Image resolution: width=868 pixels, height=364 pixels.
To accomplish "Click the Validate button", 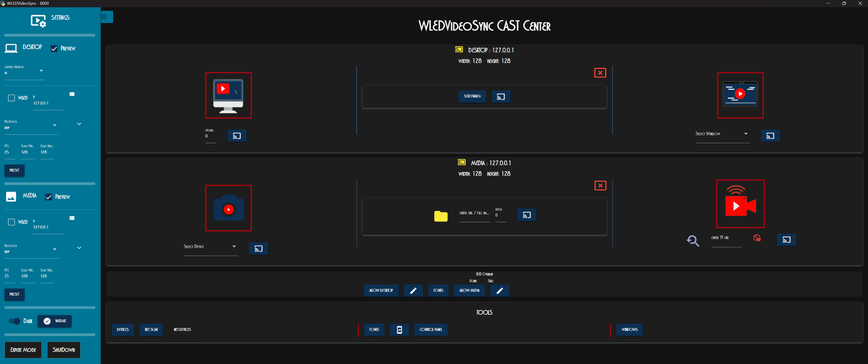I will [x=55, y=321].
